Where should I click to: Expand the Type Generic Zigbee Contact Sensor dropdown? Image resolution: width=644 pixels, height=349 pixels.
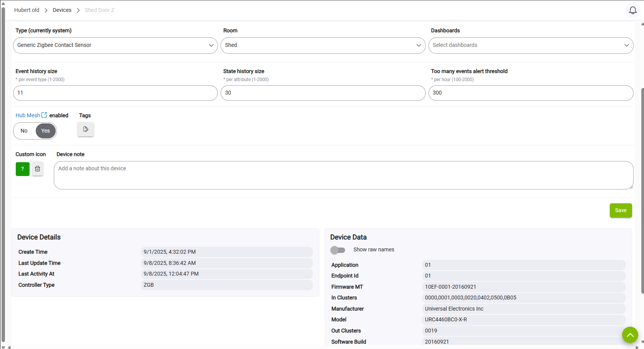click(115, 45)
